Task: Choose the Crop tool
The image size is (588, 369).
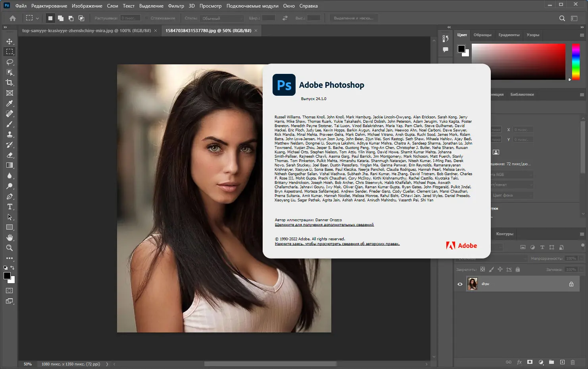Action: click(x=10, y=83)
